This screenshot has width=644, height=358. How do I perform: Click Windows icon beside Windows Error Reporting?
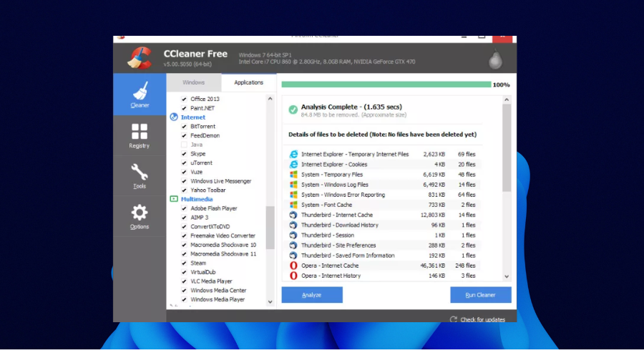(x=293, y=195)
